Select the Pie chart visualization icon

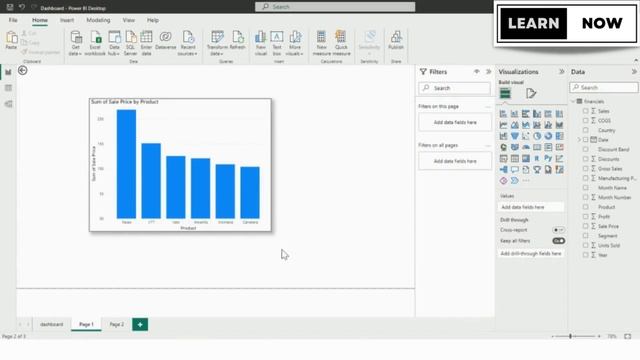tap(537, 136)
